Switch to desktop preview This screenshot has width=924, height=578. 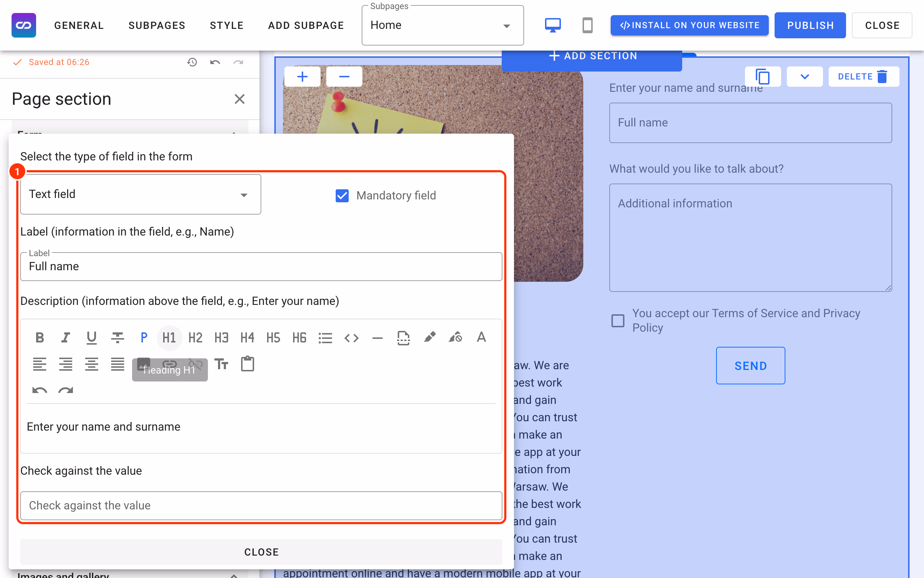(553, 25)
